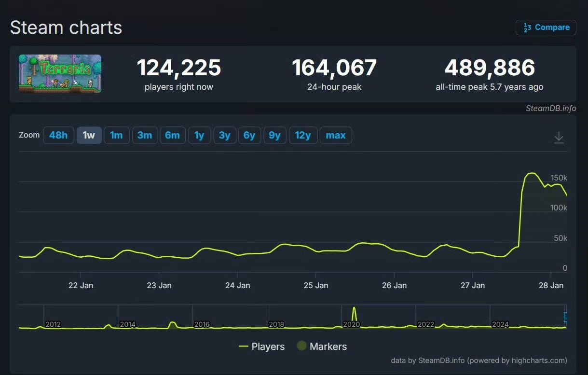Click the 124,225 players right now value
The width and height of the screenshot is (588, 375).
[x=179, y=68]
